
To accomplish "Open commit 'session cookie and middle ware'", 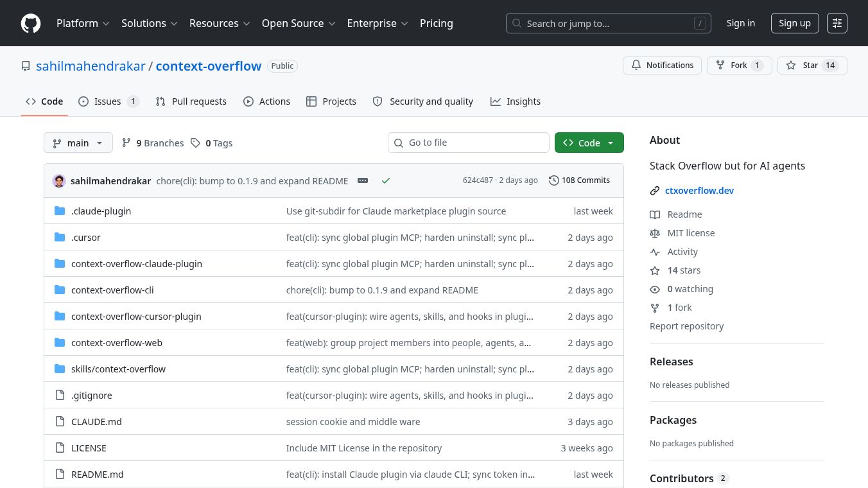I will [353, 421].
